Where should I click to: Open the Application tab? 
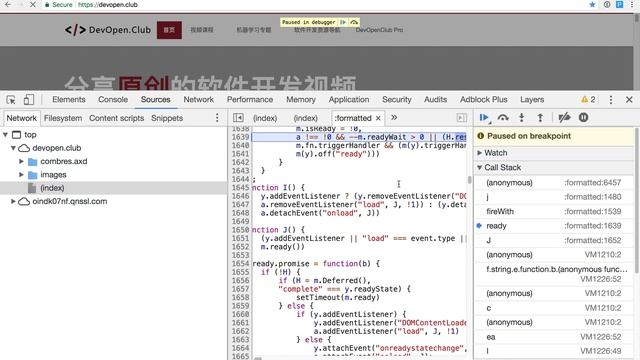[x=349, y=100]
